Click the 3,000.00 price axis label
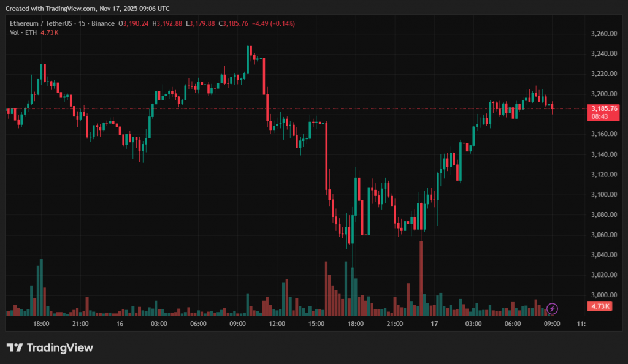The width and height of the screenshot is (628, 364). coord(603,295)
